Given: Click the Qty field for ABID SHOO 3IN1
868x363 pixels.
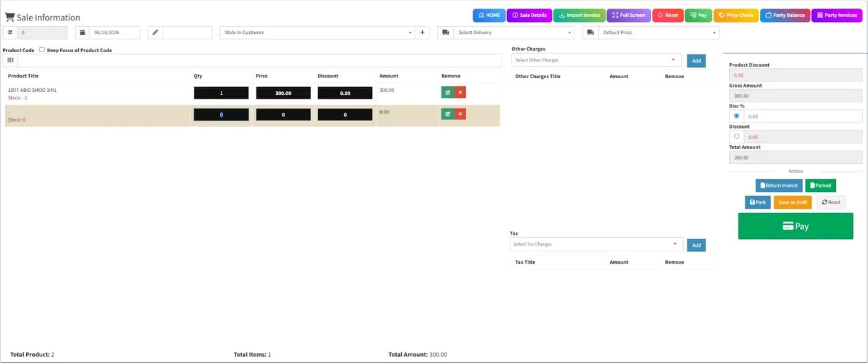Looking at the screenshot, I should 221,93.
